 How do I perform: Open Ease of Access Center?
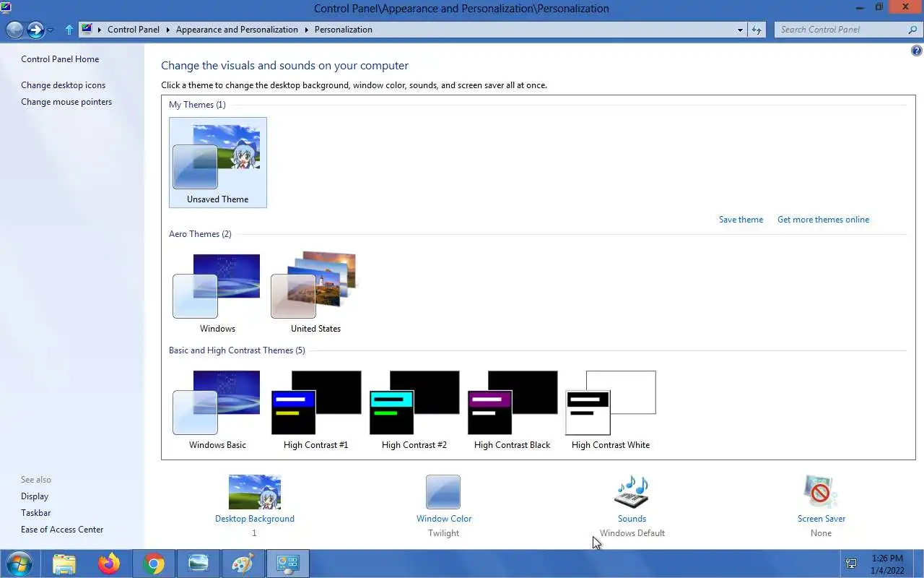62,530
